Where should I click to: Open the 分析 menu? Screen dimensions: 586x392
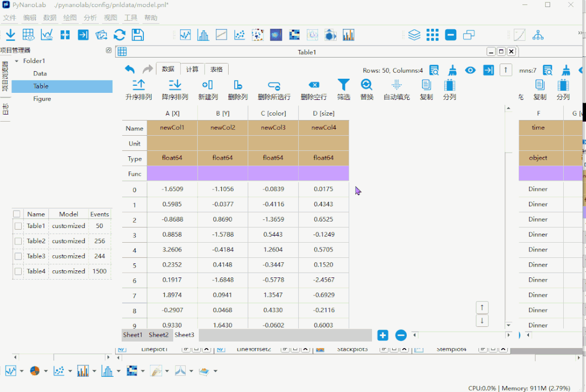point(90,17)
